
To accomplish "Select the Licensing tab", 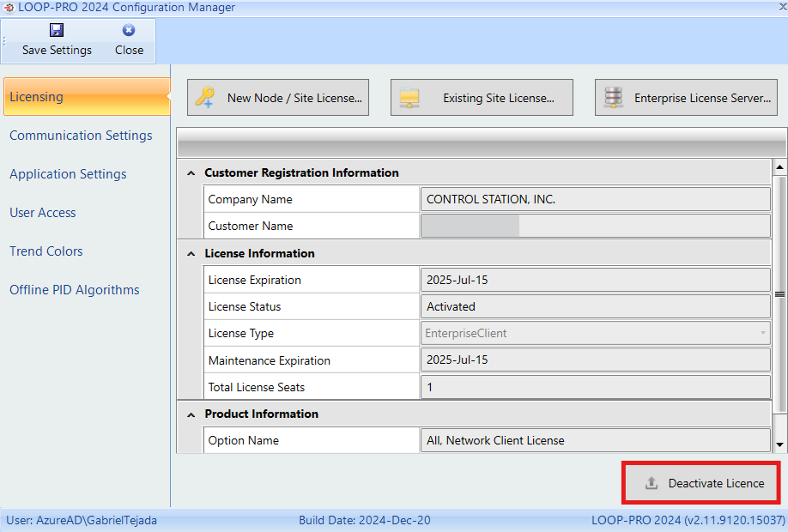I will [x=87, y=96].
